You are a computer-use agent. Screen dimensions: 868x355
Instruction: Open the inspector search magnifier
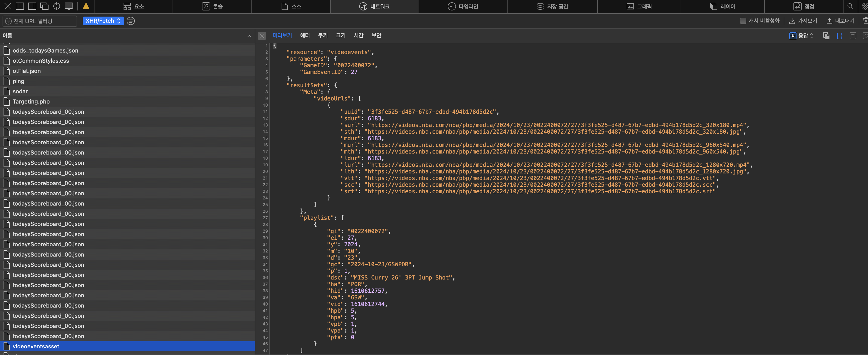[x=850, y=6]
